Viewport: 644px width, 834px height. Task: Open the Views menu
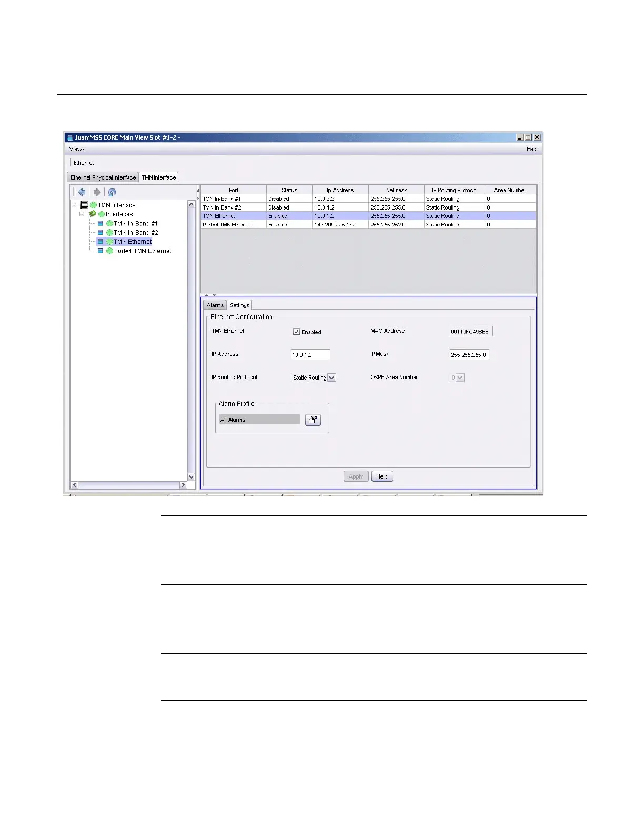pos(77,149)
